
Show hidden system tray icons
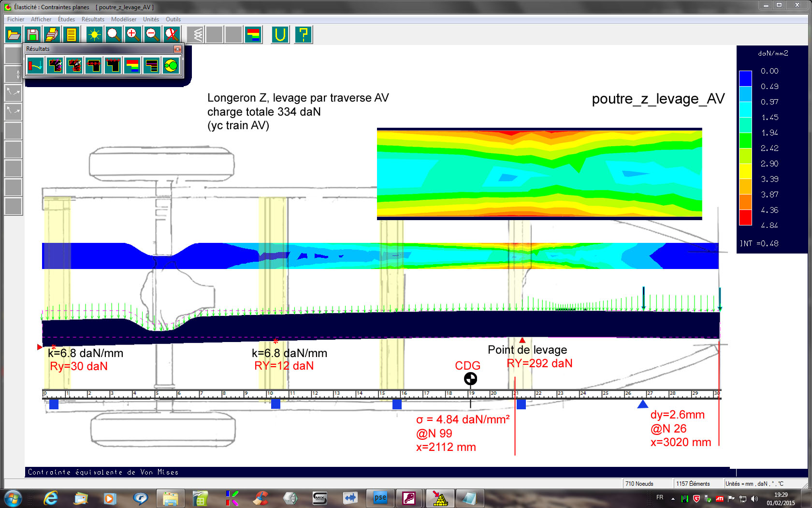[x=673, y=498]
